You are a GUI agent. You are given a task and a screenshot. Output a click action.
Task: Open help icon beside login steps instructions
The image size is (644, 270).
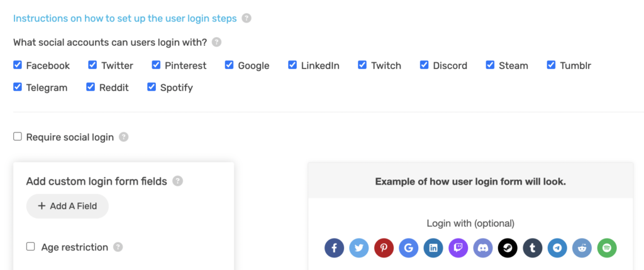click(x=247, y=18)
